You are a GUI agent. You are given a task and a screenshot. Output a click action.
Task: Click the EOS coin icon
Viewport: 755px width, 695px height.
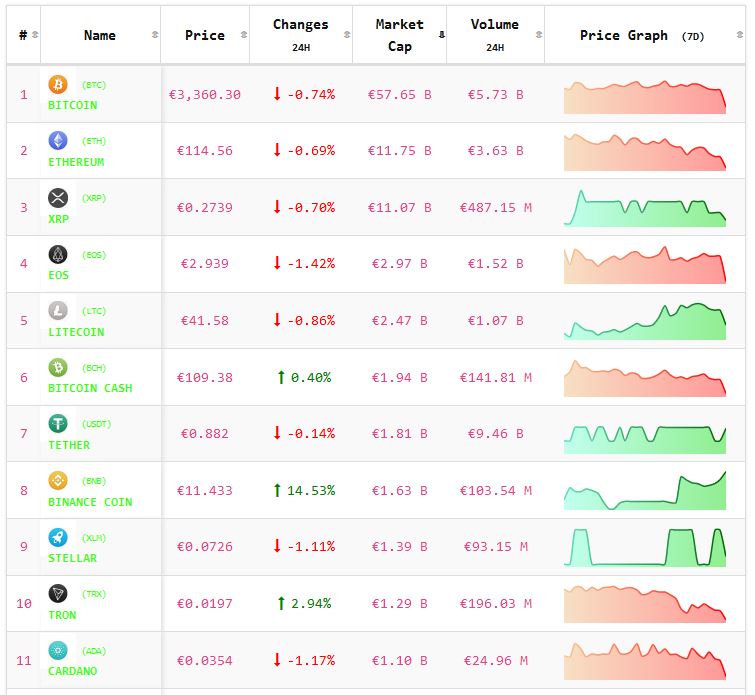point(58,255)
